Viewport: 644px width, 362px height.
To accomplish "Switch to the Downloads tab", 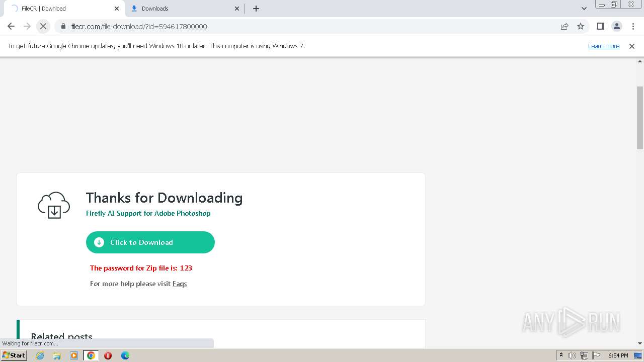I will [x=185, y=9].
